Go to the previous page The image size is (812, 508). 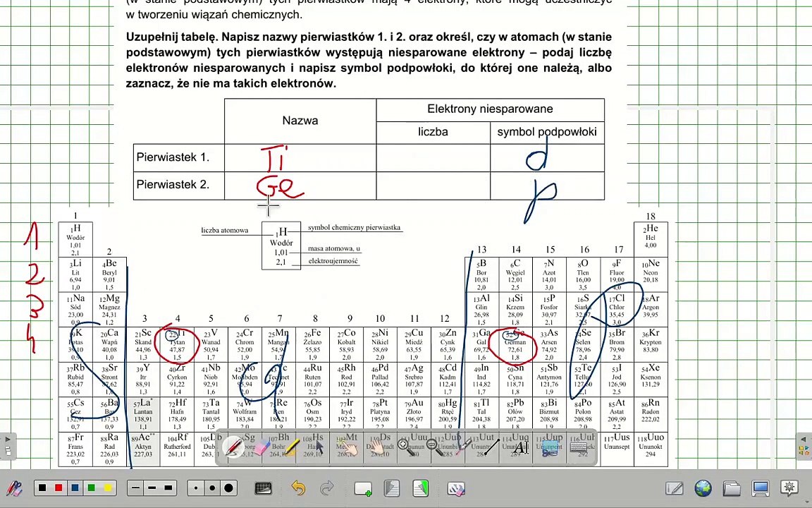[x=391, y=488]
